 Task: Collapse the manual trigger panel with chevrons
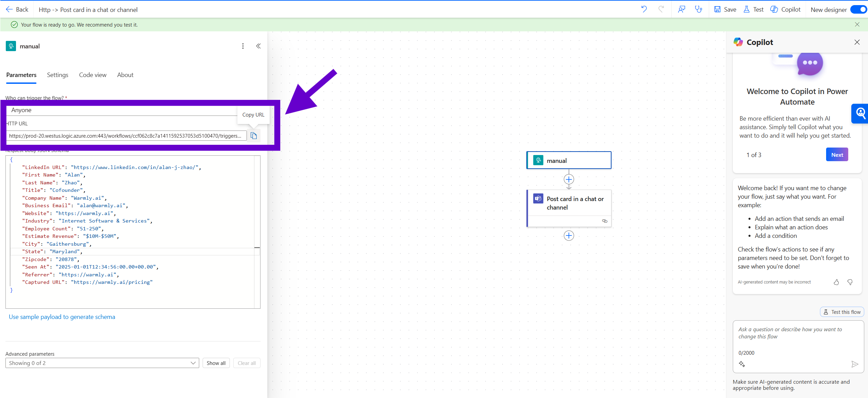258,46
